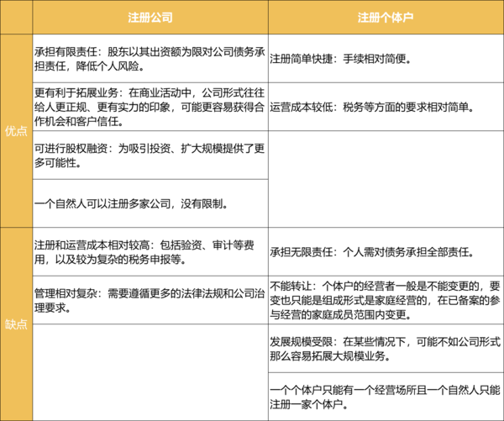Click the cell about 承担无限责任
The height and width of the screenshot is (421, 504).
[x=386, y=251]
